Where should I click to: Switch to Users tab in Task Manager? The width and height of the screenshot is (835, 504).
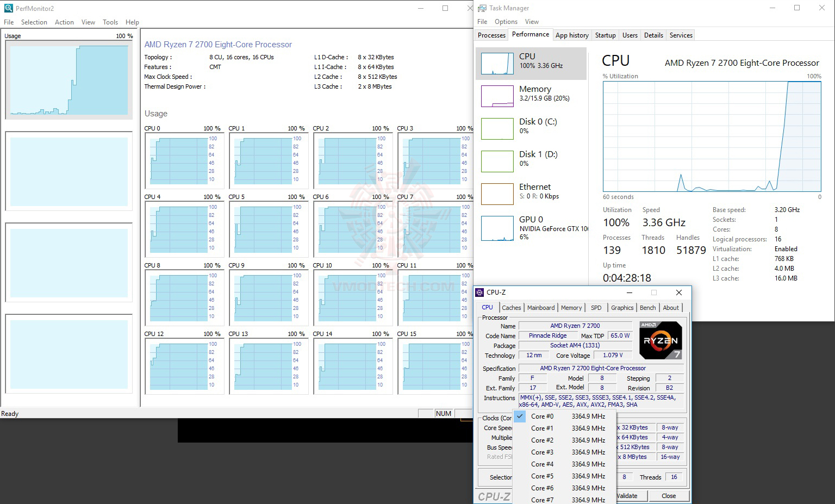pyautogui.click(x=630, y=35)
